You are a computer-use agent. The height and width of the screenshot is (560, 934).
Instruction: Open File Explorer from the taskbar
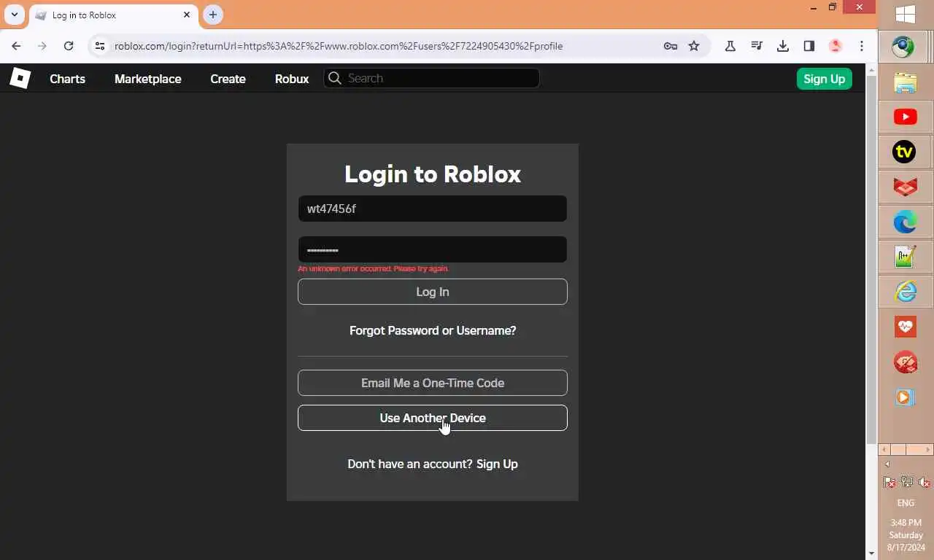pos(906,82)
